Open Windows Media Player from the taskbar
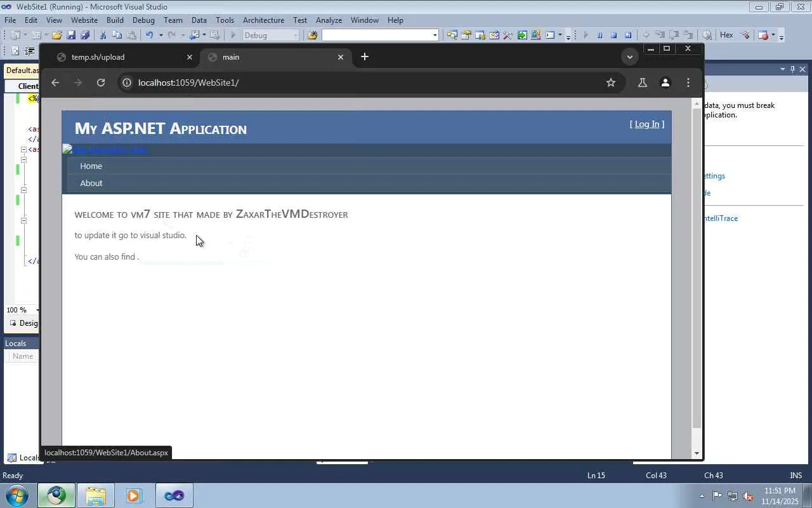 tap(134, 496)
